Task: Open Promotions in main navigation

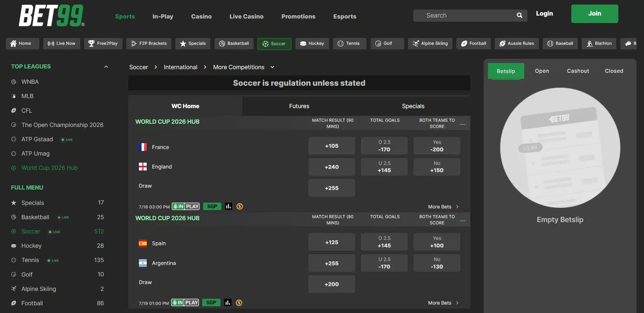Action: [298, 17]
